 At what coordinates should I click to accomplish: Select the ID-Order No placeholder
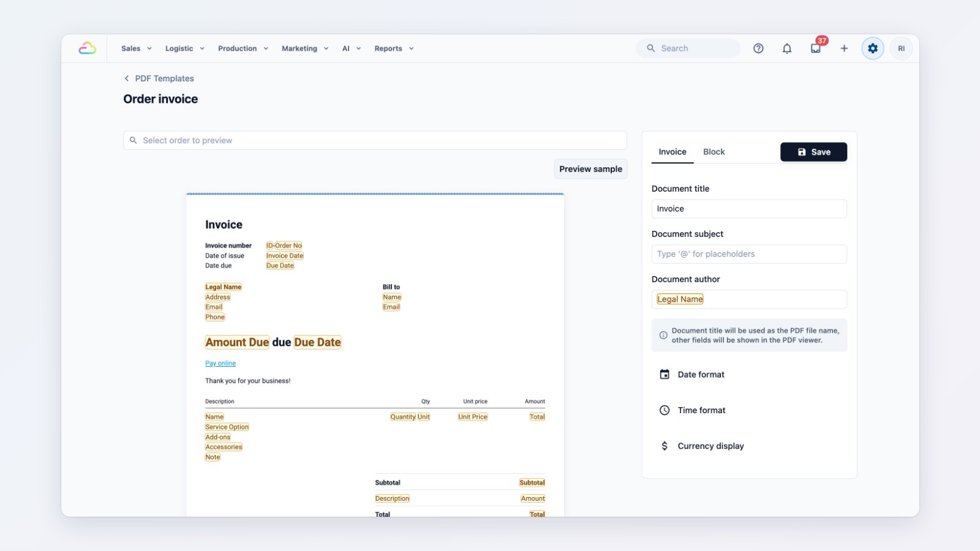pos(284,246)
